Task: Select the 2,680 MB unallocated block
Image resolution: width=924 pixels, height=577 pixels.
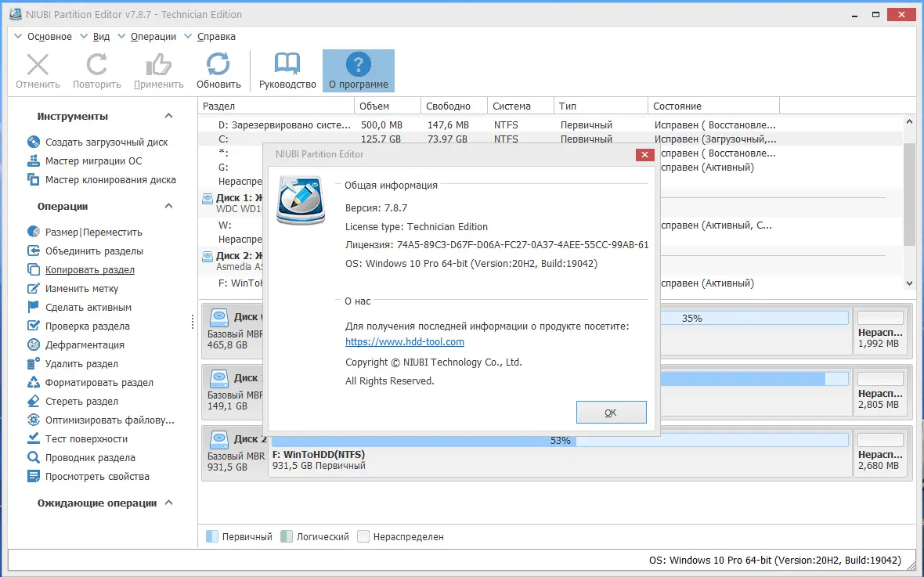Action: [880, 453]
